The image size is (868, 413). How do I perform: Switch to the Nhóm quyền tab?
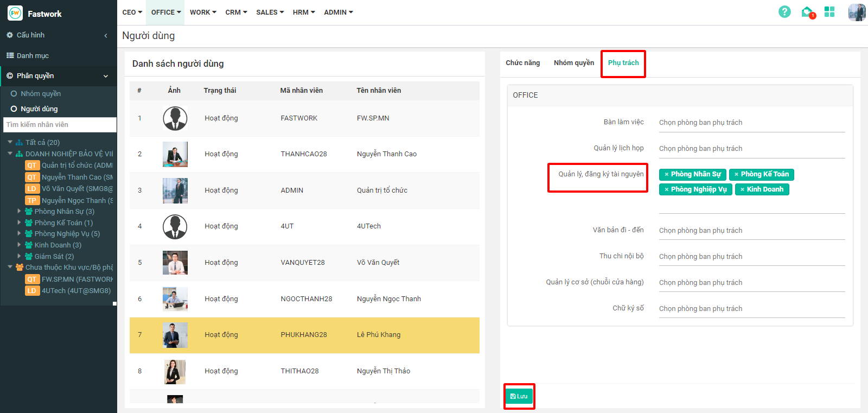tap(573, 63)
